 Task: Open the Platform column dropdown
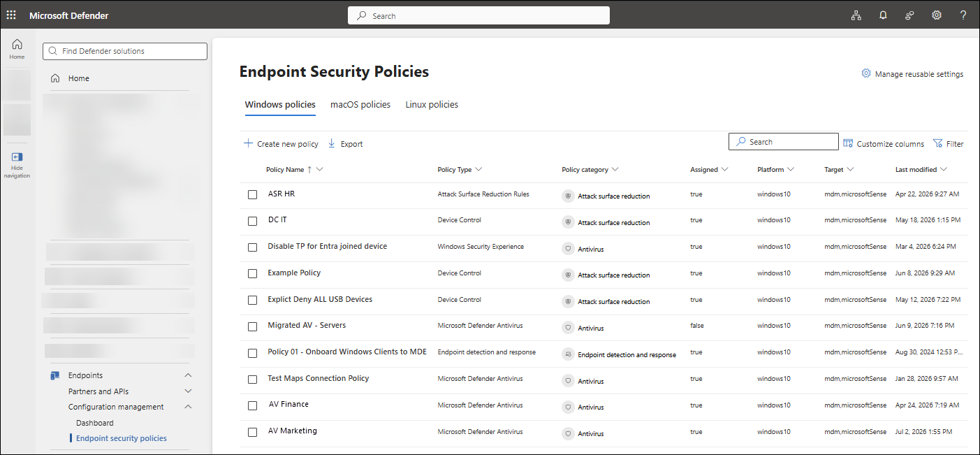[791, 170]
